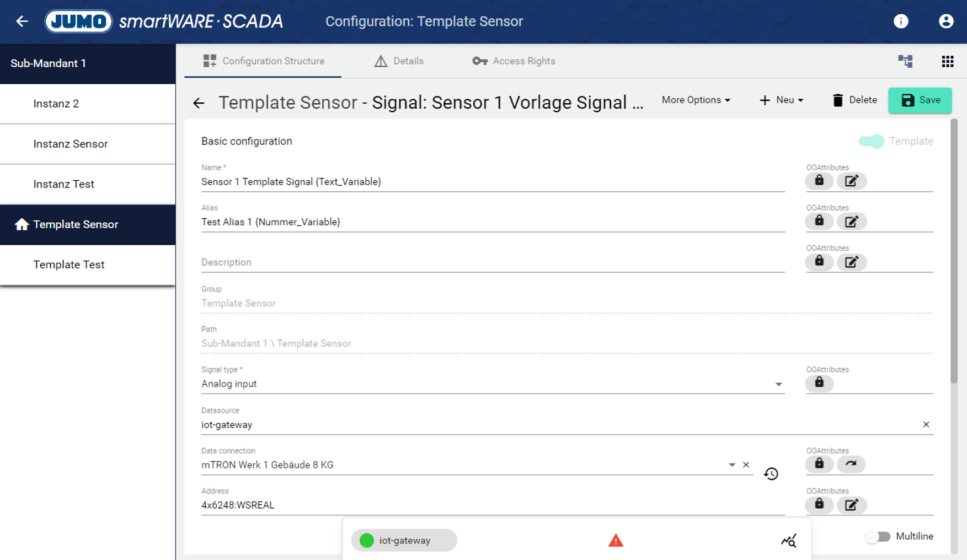Image resolution: width=967 pixels, height=560 pixels.
Task: Click the info icon in header
Action: pos(901,21)
